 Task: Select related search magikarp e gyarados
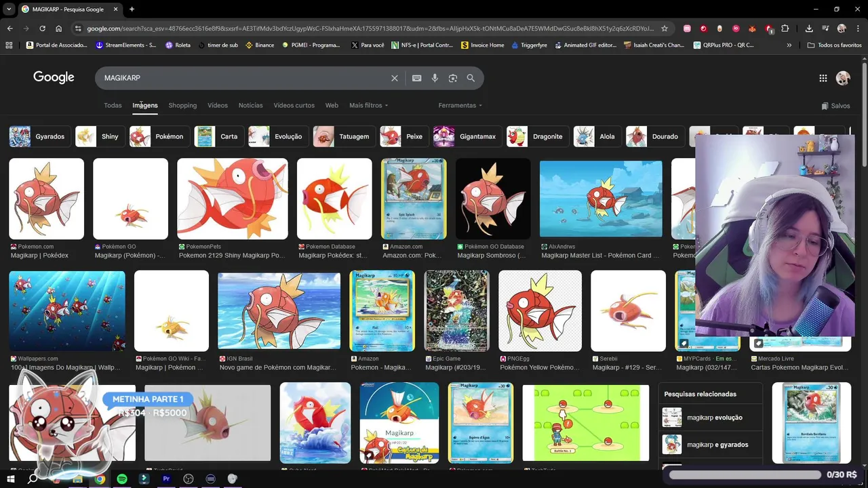710,445
